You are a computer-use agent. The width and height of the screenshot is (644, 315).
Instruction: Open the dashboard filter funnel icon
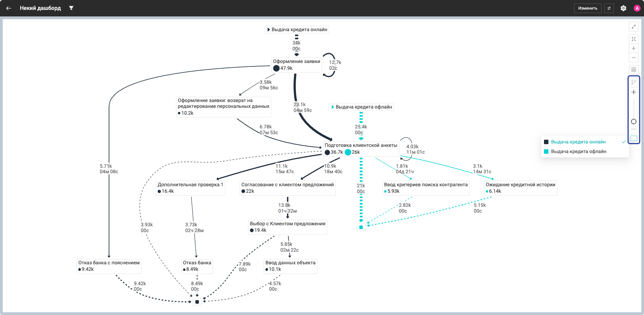[x=71, y=8]
